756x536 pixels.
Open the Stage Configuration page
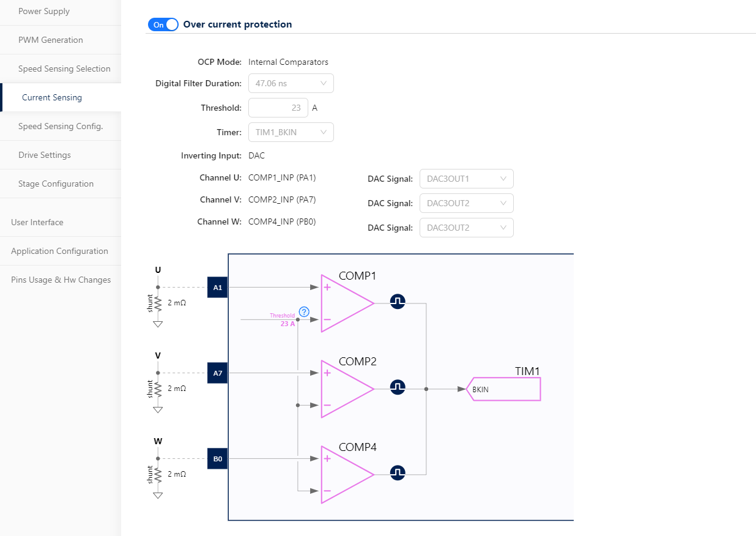[56, 184]
